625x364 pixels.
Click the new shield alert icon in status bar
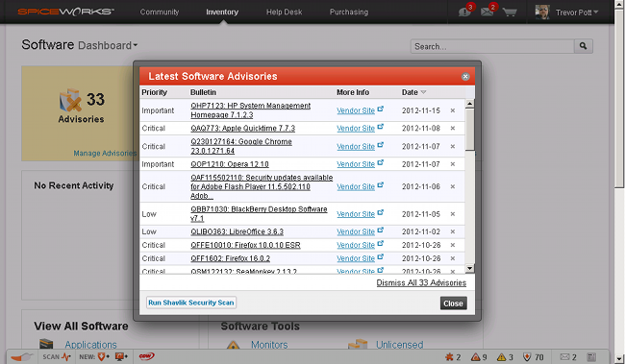103,357
